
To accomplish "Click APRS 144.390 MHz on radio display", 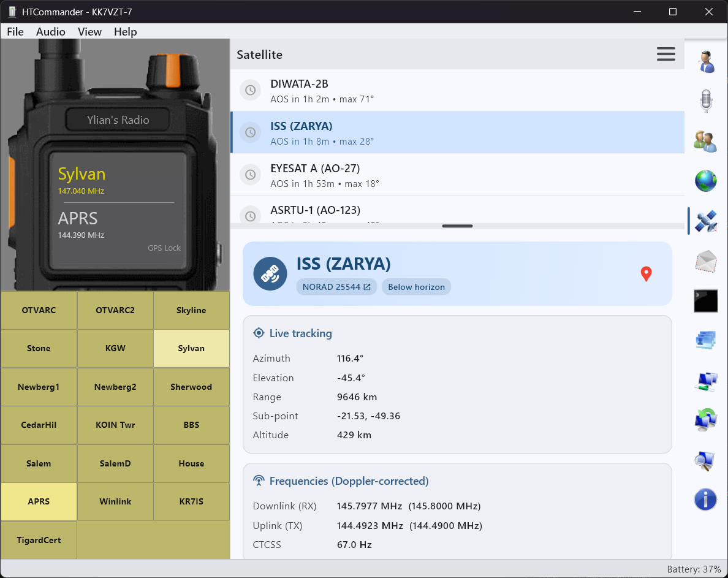I will coord(81,224).
